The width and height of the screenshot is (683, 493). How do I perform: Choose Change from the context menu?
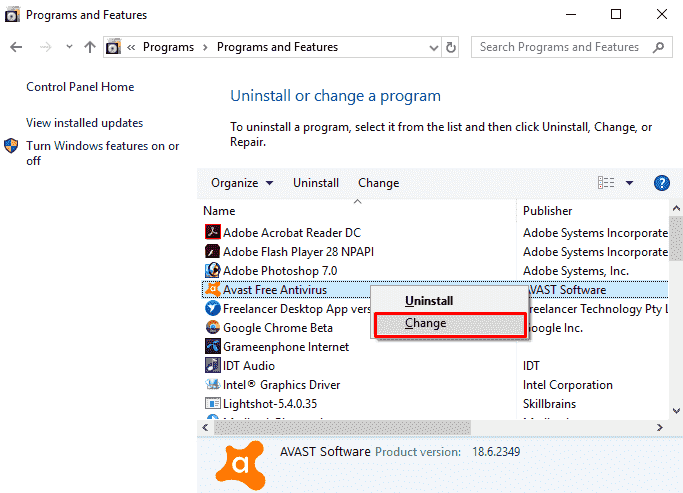click(450, 324)
